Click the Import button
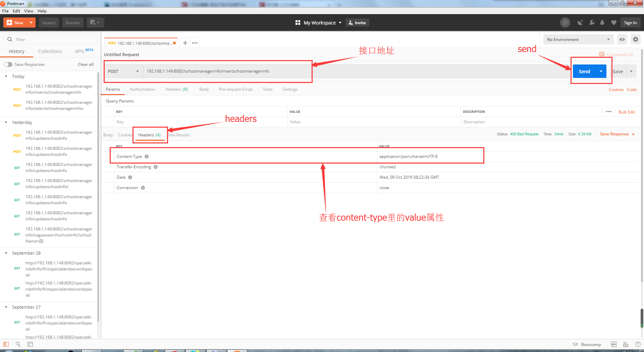 (x=49, y=23)
